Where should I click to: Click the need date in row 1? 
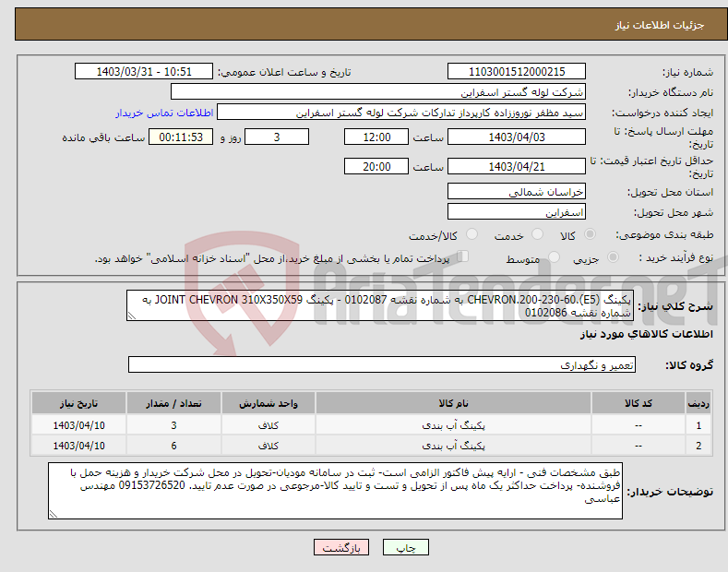click(x=78, y=425)
